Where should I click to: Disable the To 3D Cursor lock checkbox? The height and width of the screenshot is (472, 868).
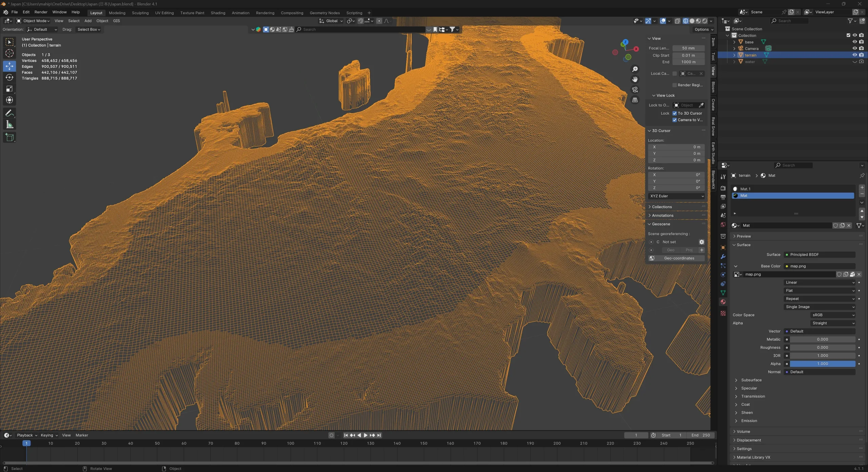[x=675, y=113]
